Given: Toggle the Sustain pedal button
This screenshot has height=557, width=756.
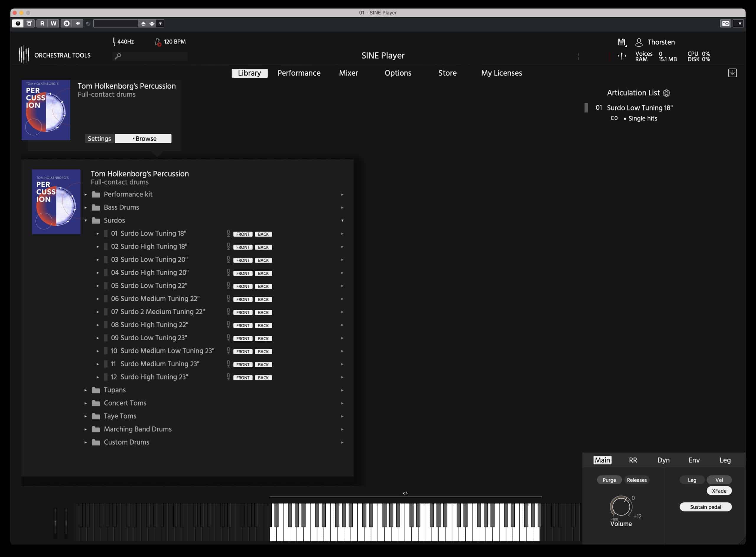Looking at the screenshot, I should [706, 507].
